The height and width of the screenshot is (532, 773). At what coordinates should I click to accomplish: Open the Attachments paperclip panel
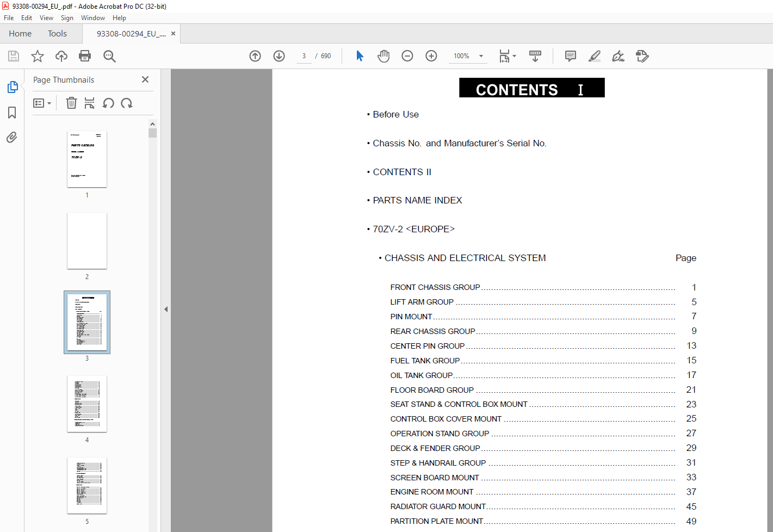(x=12, y=137)
